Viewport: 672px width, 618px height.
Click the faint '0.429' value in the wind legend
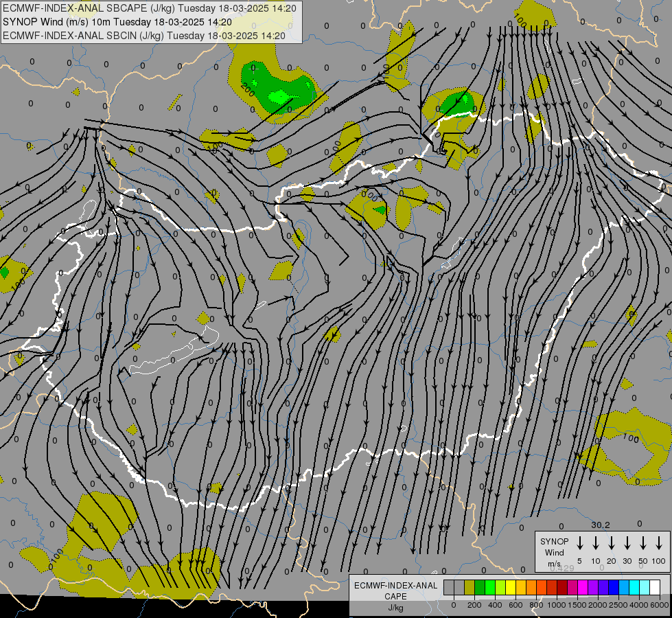coord(562,569)
